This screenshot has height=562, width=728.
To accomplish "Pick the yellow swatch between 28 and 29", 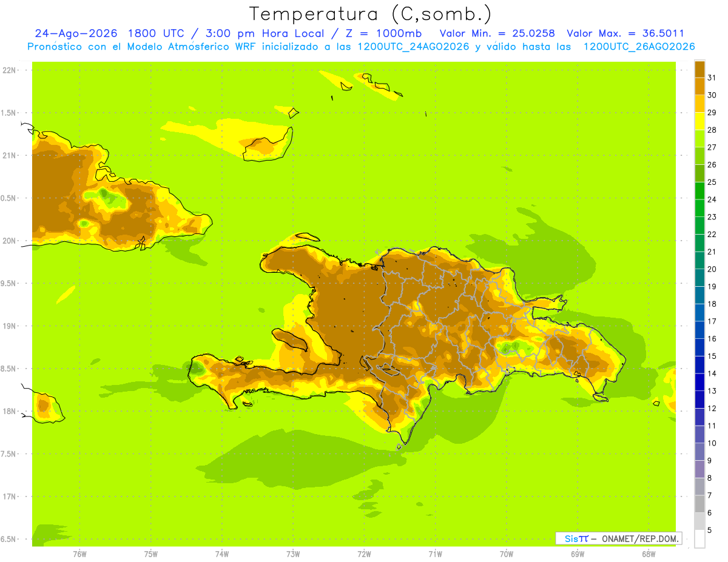I will [x=699, y=121].
